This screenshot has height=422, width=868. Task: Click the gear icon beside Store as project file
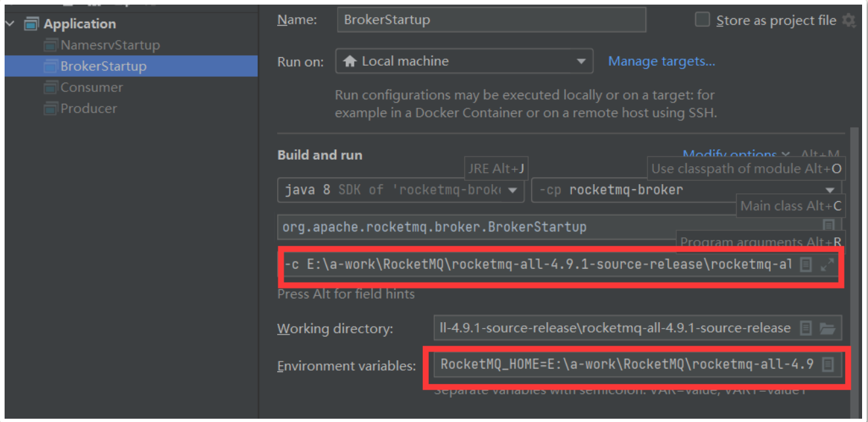pyautogui.click(x=849, y=20)
